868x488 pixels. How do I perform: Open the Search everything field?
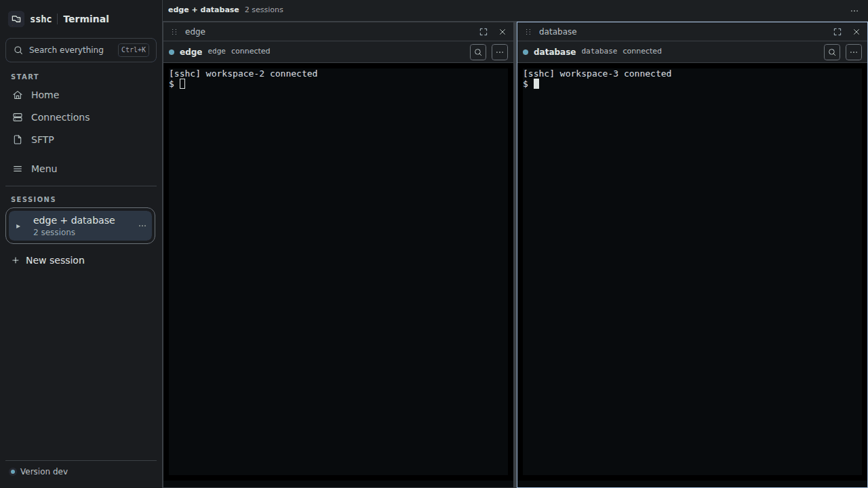(x=81, y=50)
